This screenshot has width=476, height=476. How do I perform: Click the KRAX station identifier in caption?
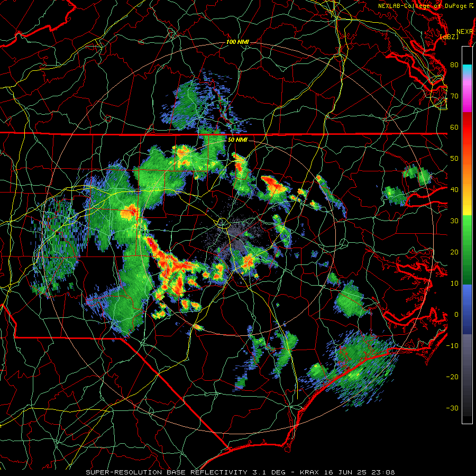coord(309,472)
